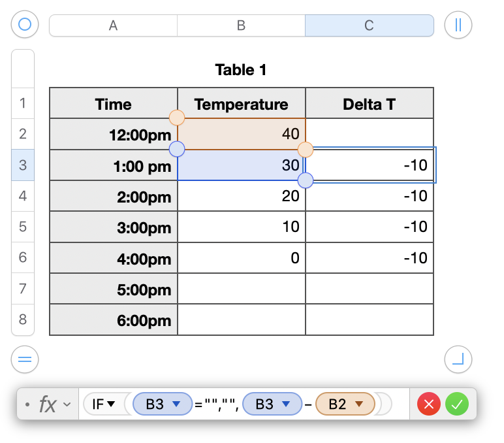The width and height of the screenshot is (504, 443).
Task: Click the table select handle circle
Action: click(25, 25)
